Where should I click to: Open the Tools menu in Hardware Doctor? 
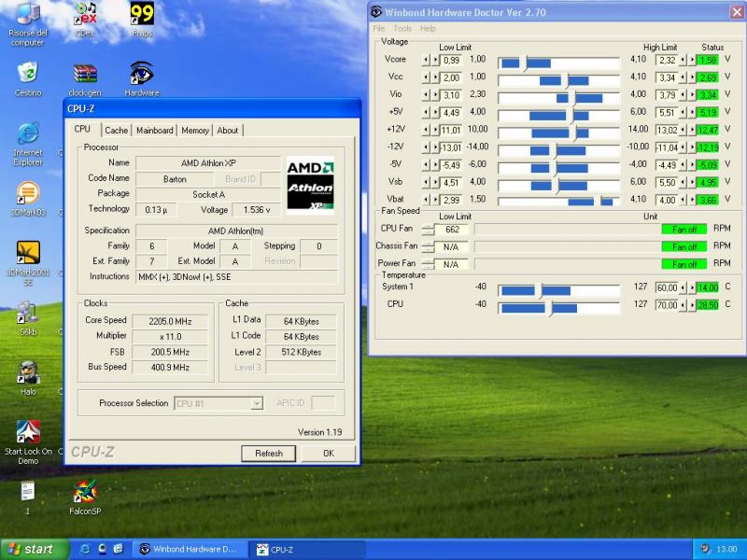pyautogui.click(x=402, y=29)
